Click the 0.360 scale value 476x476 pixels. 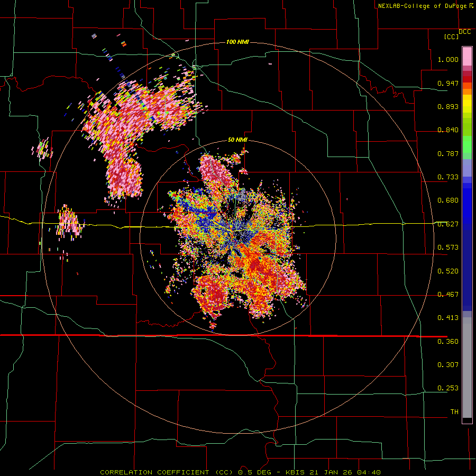pos(448,342)
